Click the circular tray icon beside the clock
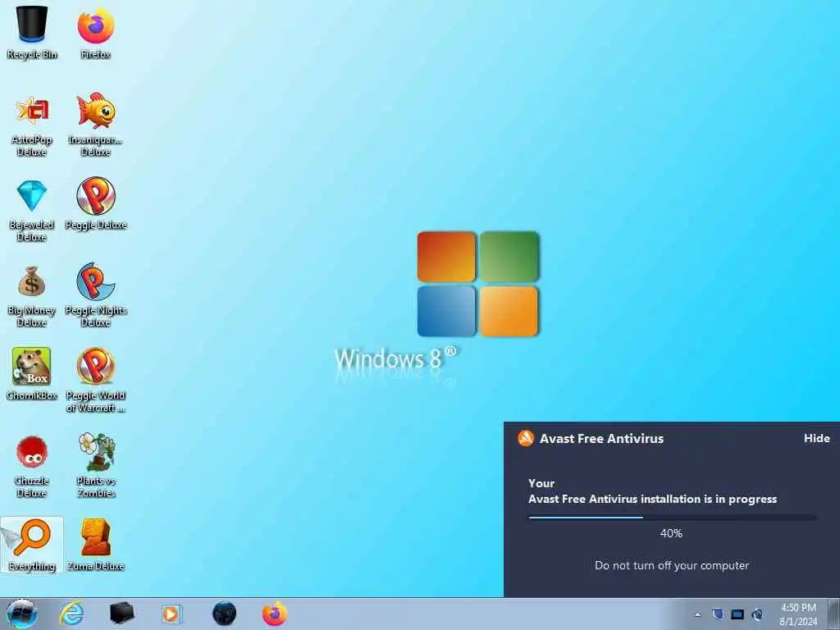 pos(757,614)
